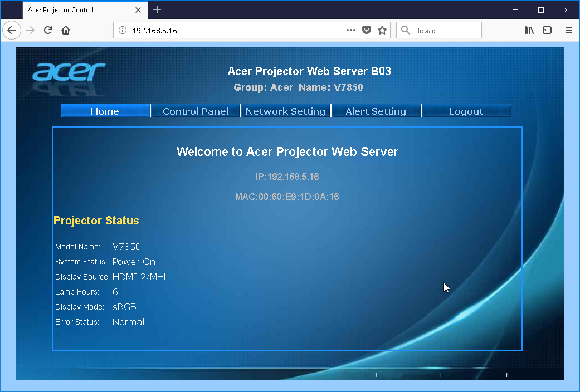Click the Projector Status heading
Image resolution: width=580 pixels, height=392 pixels.
point(96,220)
